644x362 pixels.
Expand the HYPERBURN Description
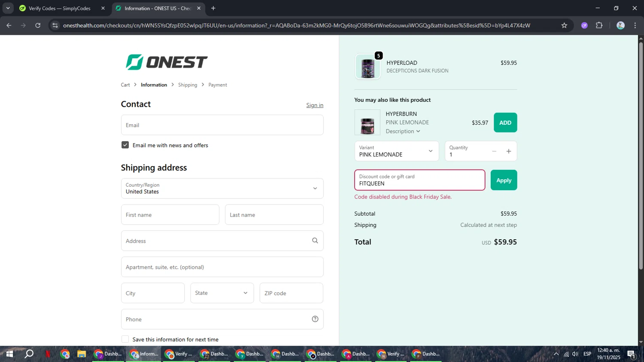click(403, 131)
